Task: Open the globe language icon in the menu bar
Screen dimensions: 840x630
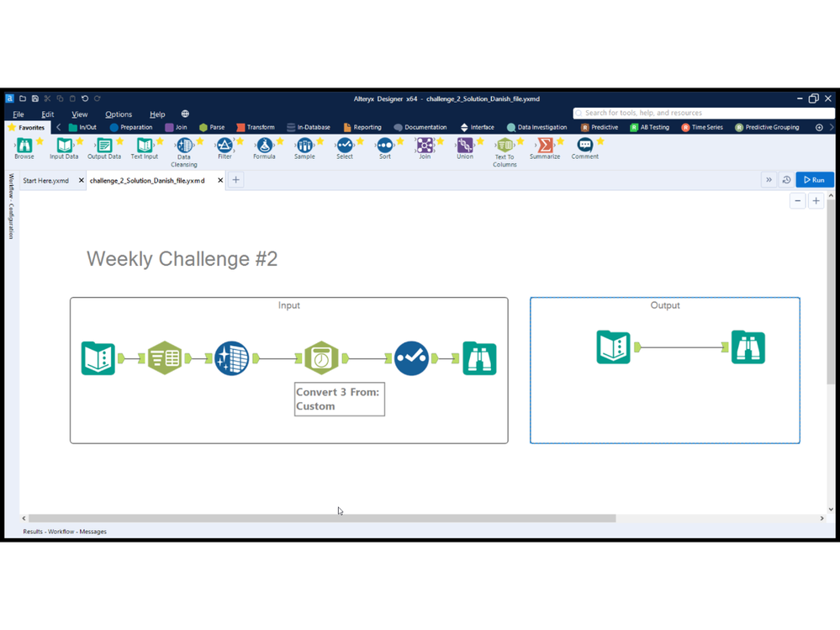Action: click(185, 114)
